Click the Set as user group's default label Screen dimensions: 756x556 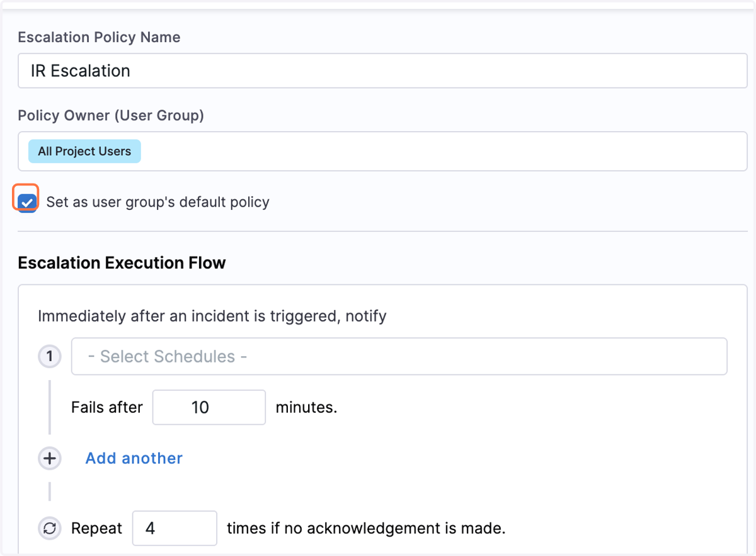tap(157, 202)
